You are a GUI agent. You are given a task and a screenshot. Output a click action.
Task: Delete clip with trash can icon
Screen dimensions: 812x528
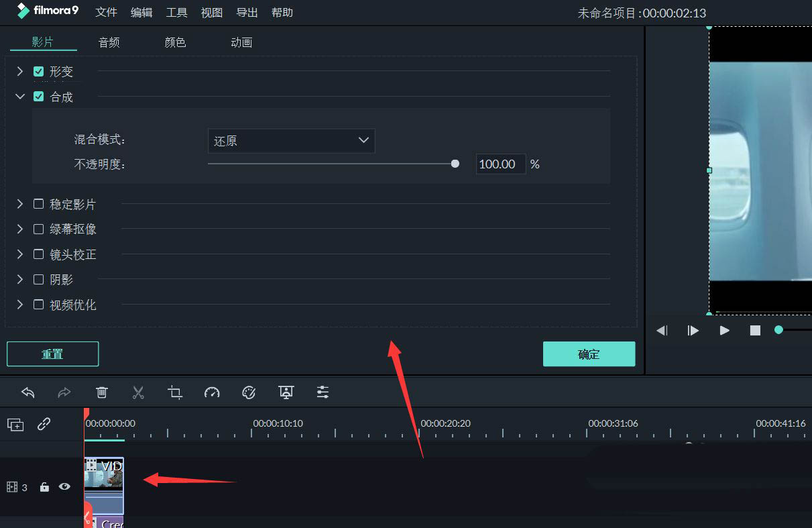(101, 392)
